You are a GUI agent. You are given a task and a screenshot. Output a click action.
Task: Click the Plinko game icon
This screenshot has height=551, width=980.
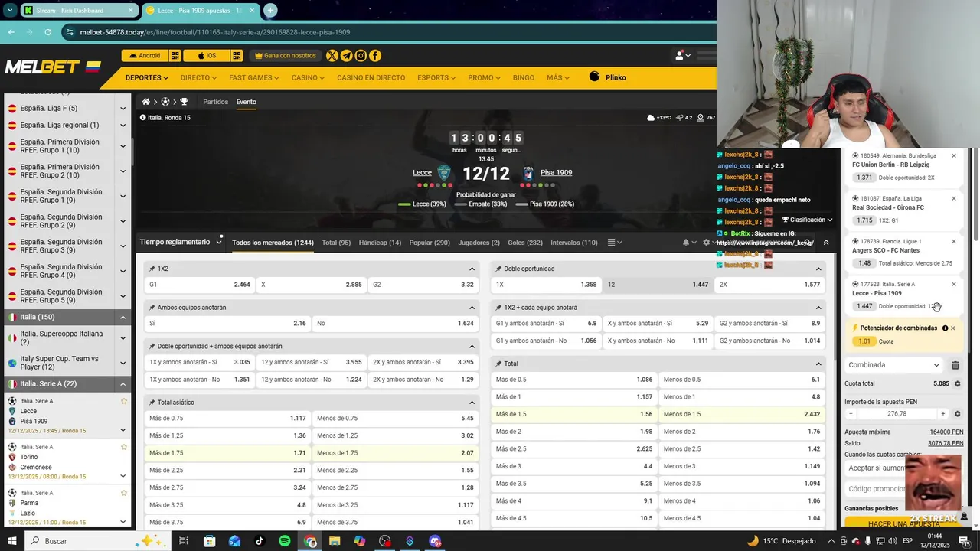tap(595, 77)
